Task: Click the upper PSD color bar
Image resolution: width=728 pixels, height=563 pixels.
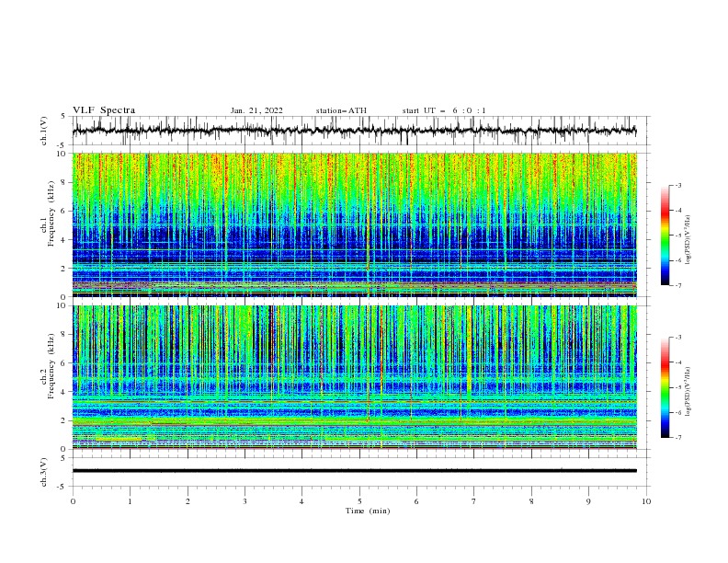Action: tap(665, 236)
